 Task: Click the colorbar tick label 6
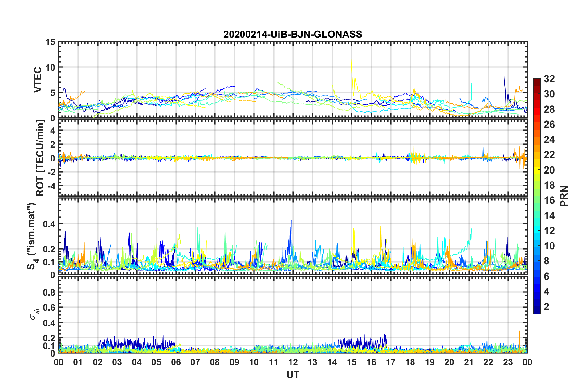coord(547,276)
